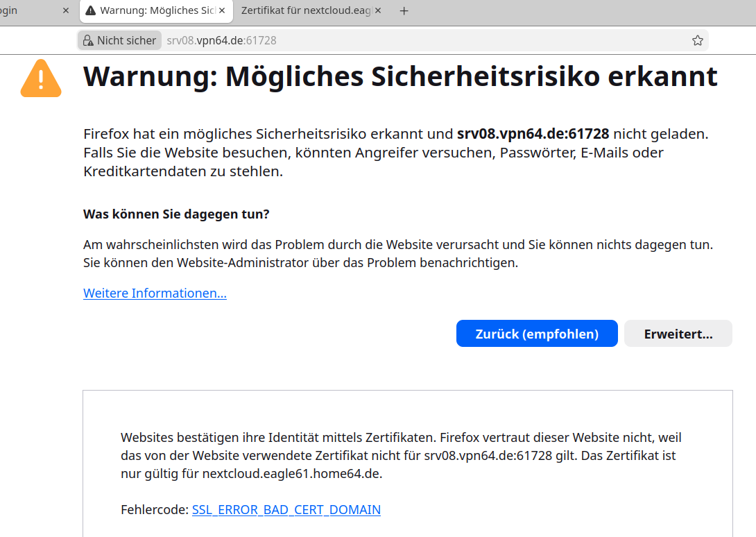Click the large orange warning triangle icon
The image size is (756, 537).
point(41,78)
